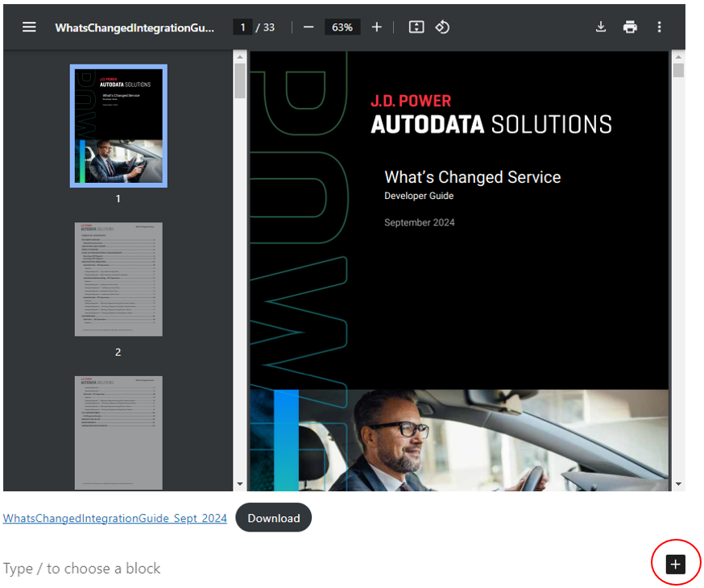704x588 pixels.
Task: Download the PDF from the toolbar
Action: click(x=600, y=27)
